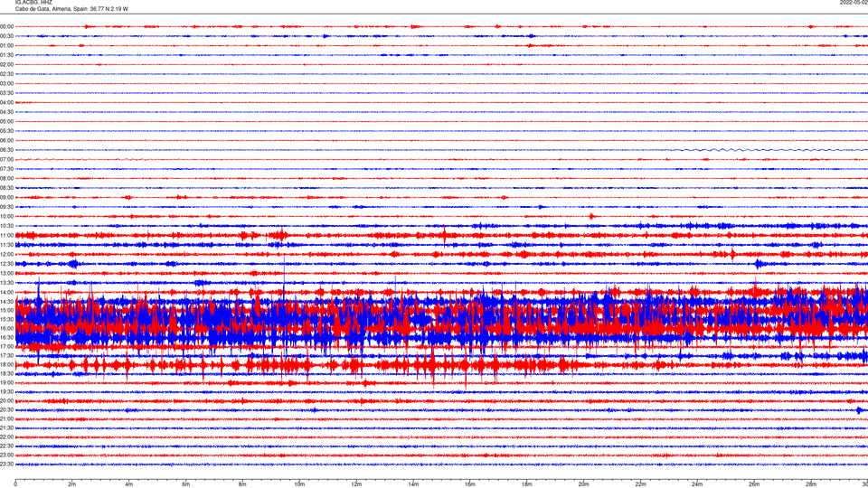This screenshot has height=488, width=868.
Task: Click the 16m tick label on time axis
Action: point(470,484)
